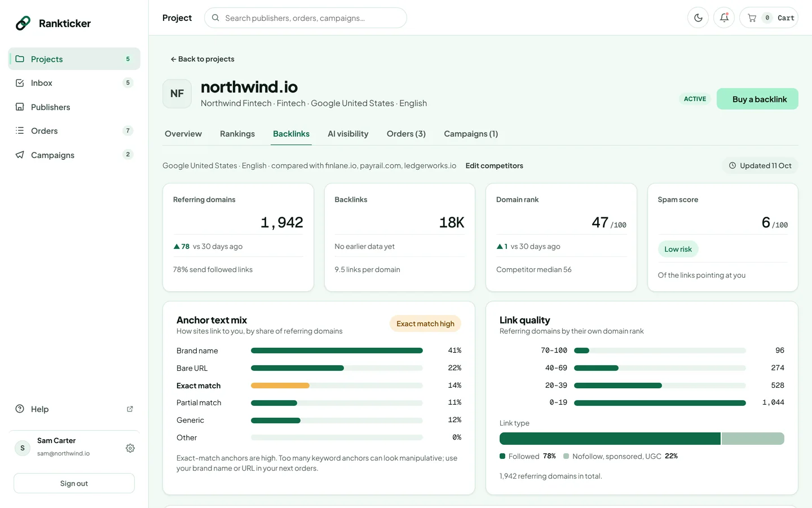Screen dimensions: 812x508
Task: Click the 9.5 links per domain text
Action: point(367,269)
